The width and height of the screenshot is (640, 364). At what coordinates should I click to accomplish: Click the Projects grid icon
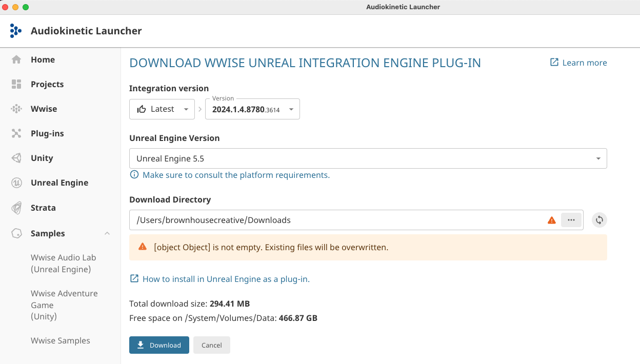click(x=16, y=84)
